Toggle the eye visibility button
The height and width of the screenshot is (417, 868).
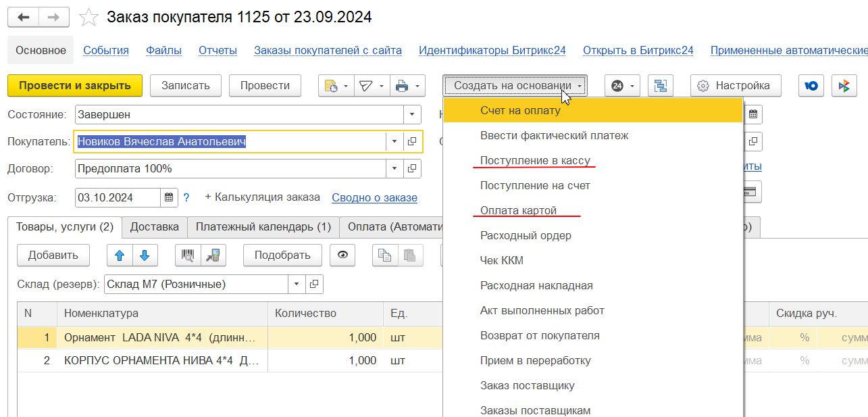click(x=343, y=255)
